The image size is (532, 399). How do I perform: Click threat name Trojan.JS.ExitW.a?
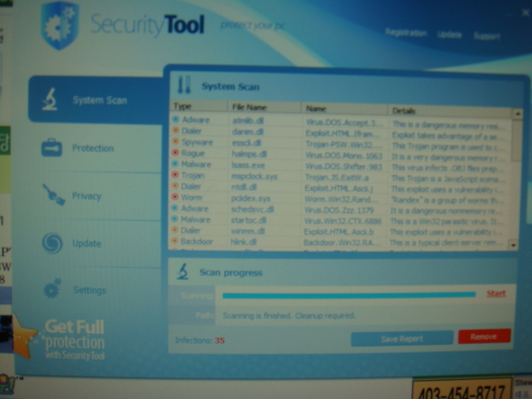click(x=337, y=178)
